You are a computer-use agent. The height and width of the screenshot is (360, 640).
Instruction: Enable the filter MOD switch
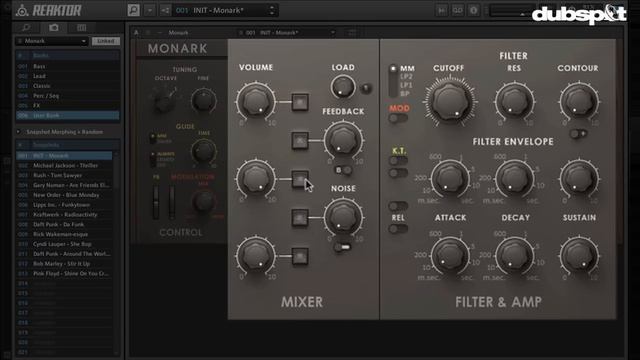point(398,119)
